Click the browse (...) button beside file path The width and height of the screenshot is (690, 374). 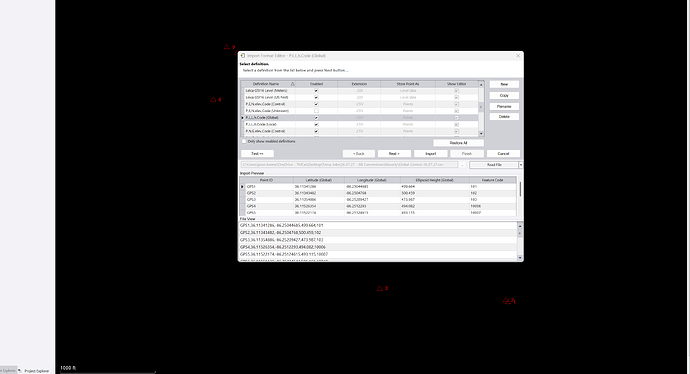(x=462, y=165)
